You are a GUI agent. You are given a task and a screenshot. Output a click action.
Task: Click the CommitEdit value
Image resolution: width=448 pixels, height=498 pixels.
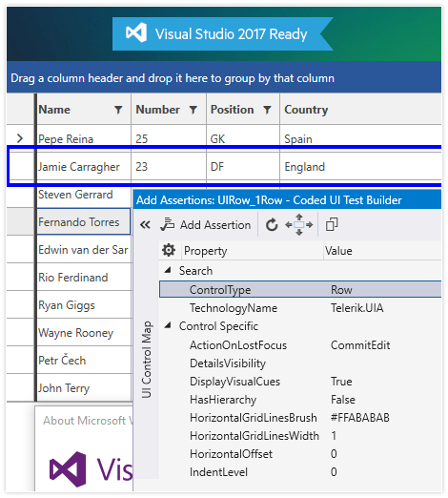[360, 345]
